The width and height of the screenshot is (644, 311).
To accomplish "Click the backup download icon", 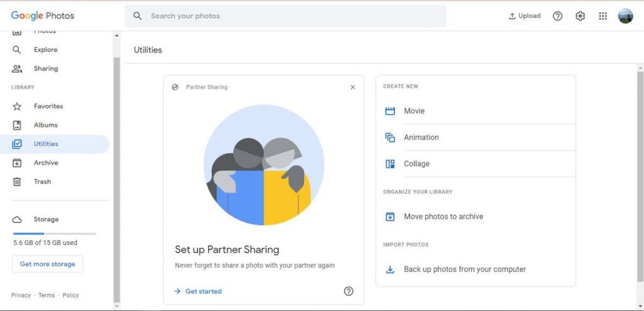I will 390,270.
